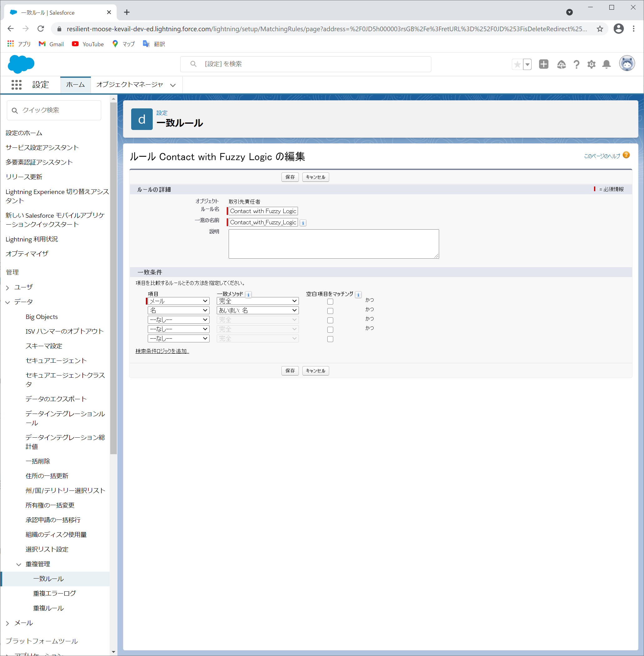Select 重複ルール in the sidebar

coord(48,608)
